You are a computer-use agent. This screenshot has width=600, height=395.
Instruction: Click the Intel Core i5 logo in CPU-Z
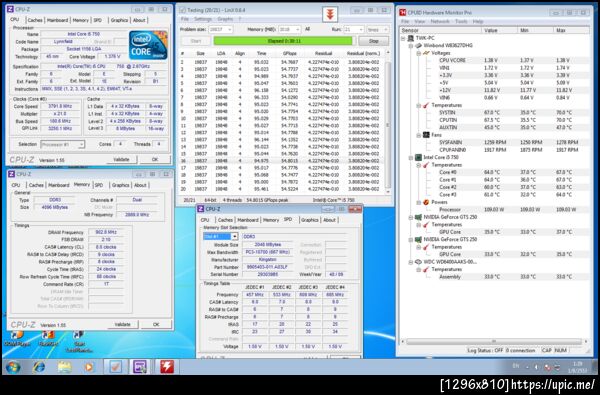coord(148,45)
